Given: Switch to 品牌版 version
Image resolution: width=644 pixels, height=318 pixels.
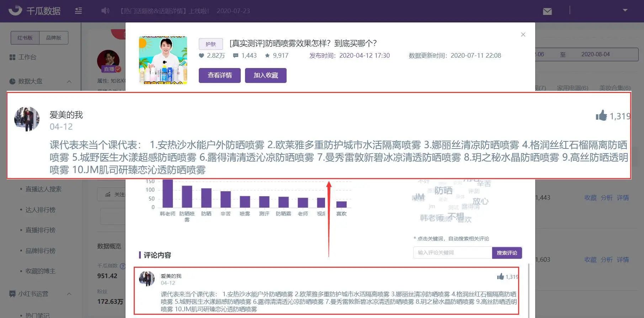Looking at the screenshot, I should [x=53, y=38].
